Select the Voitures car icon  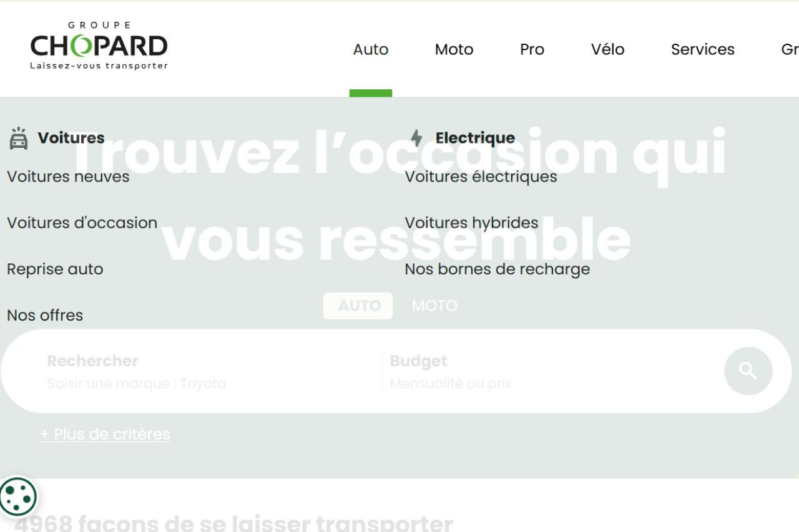pos(19,137)
